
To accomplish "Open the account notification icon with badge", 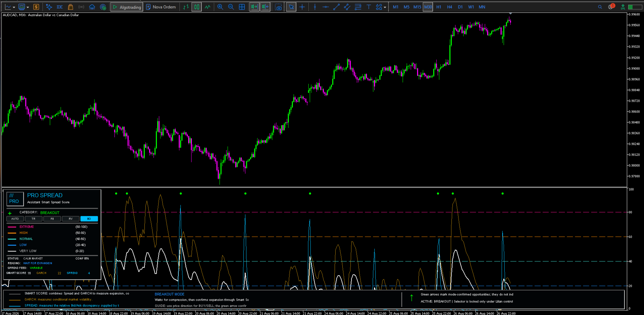I will [x=611, y=6].
